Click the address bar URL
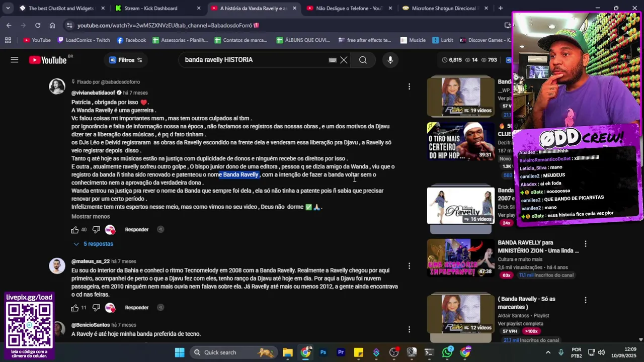Screen dimensions: 644x362 169,25
